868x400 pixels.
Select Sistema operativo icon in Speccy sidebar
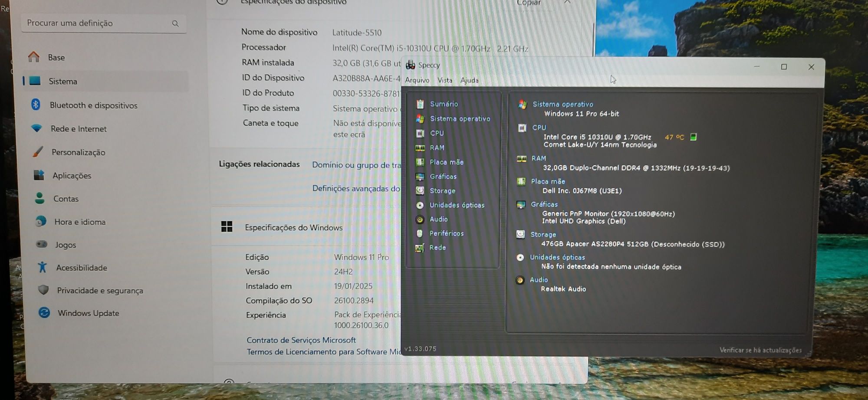tap(420, 119)
